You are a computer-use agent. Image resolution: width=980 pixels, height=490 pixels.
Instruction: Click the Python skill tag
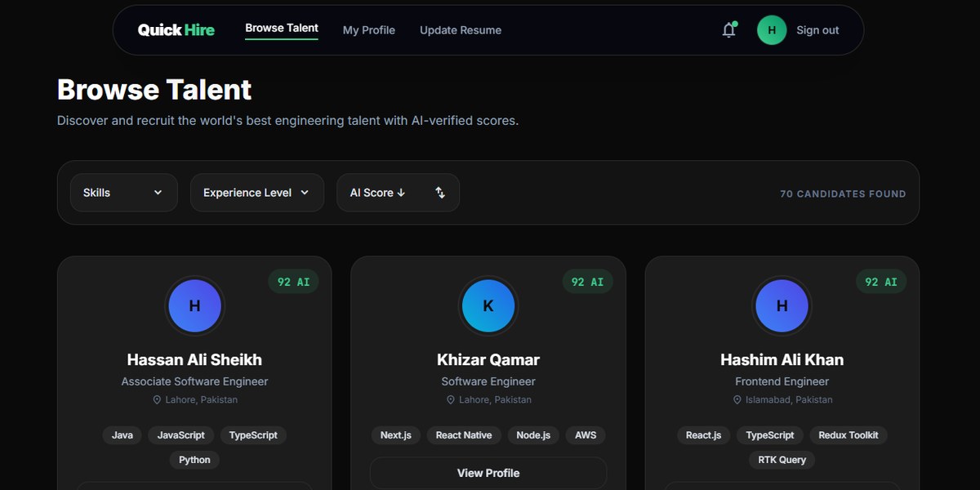194,460
